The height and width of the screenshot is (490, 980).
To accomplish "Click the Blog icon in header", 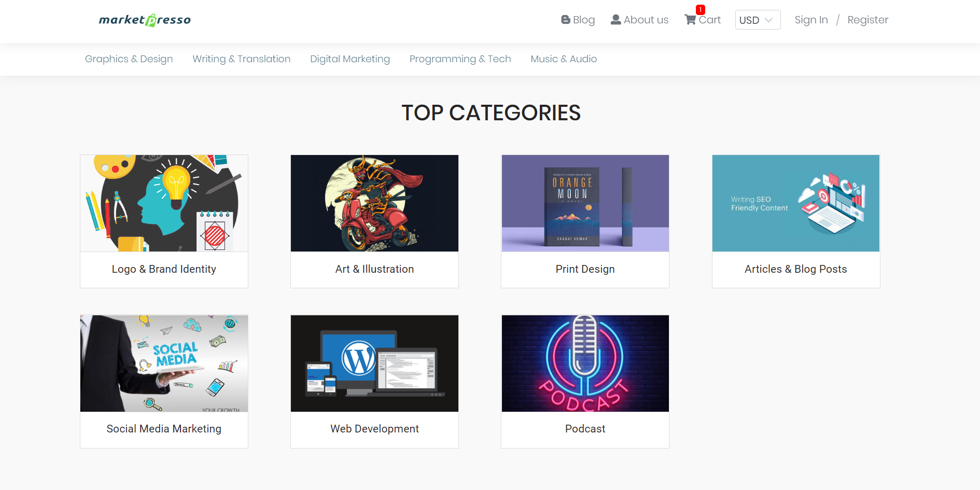I will 566,20.
